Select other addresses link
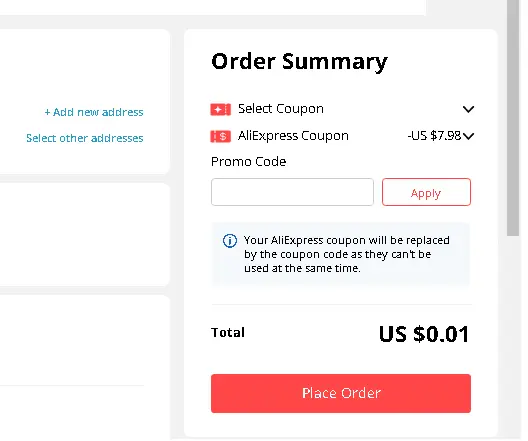The height and width of the screenshot is (441, 528). click(85, 138)
